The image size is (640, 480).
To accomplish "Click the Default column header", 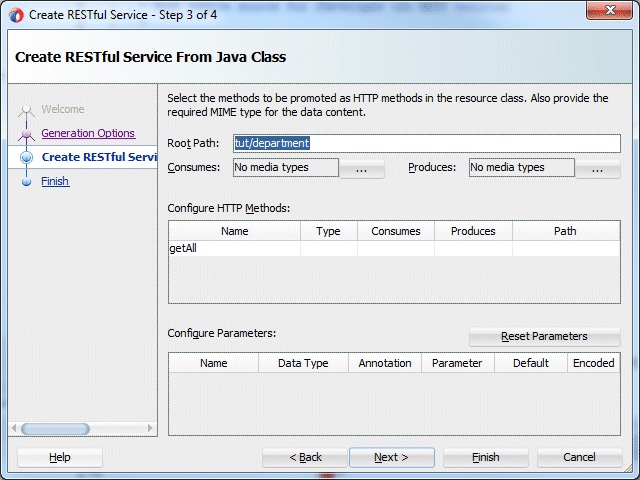I will (x=531, y=363).
